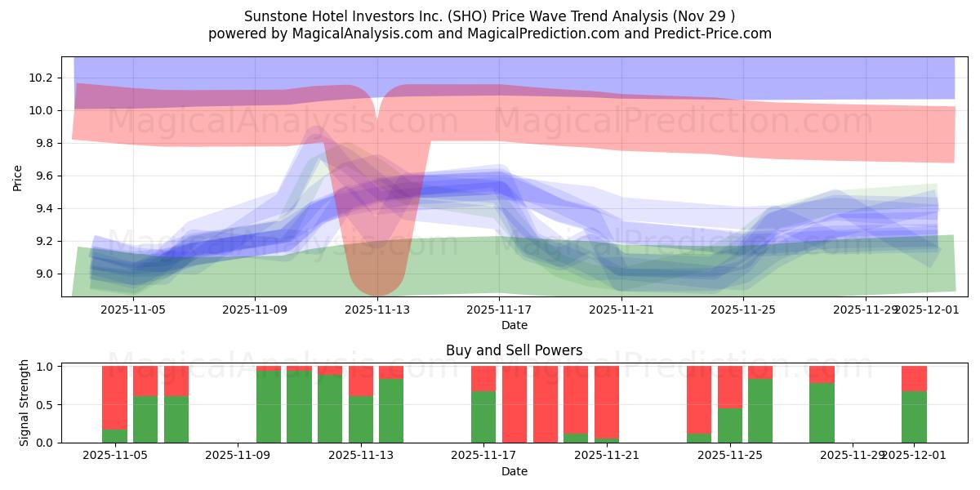The image size is (980, 490).
Task: Select the 2025-11-13 date tick on the price chart
Action: [x=376, y=309]
